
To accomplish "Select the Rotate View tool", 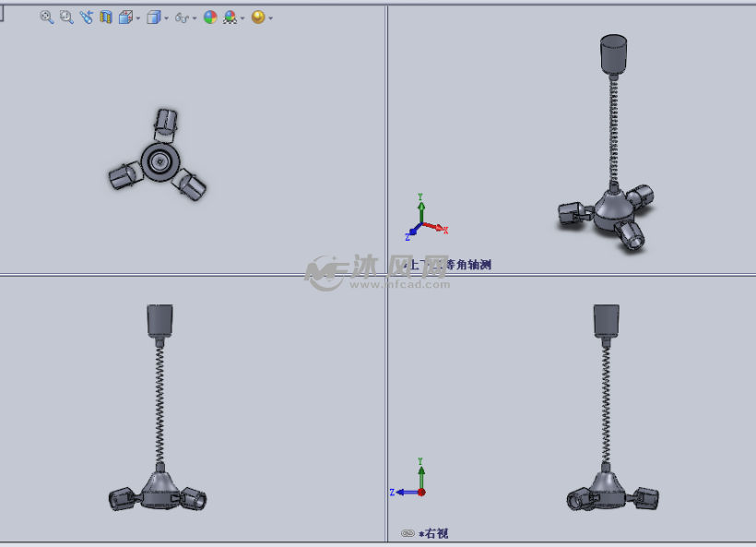I will (x=86, y=17).
